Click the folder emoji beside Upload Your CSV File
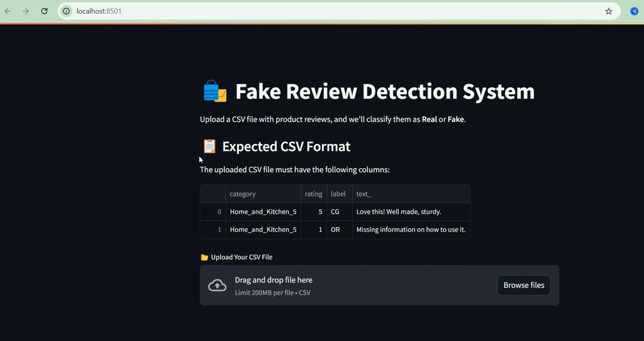 (x=204, y=257)
